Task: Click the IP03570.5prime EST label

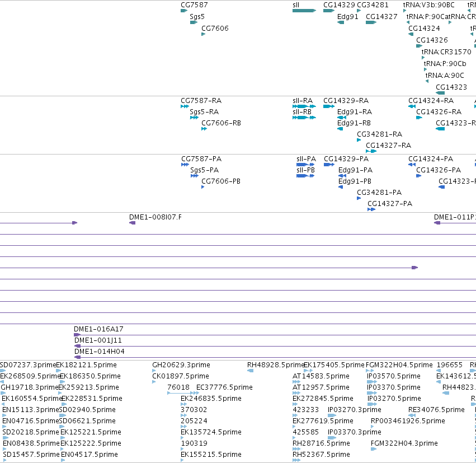Action: [x=394, y=376]
